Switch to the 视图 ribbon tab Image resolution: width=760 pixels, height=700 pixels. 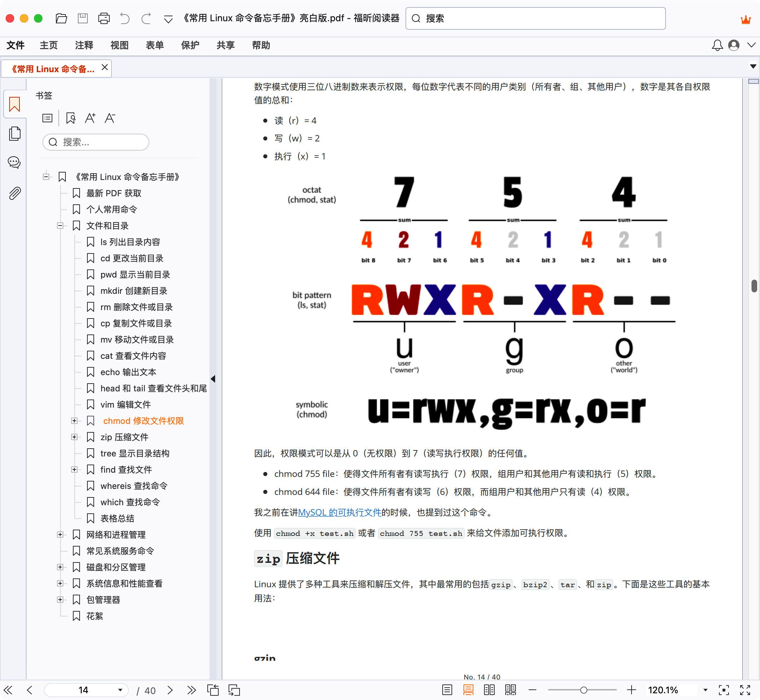click(119, 45)
